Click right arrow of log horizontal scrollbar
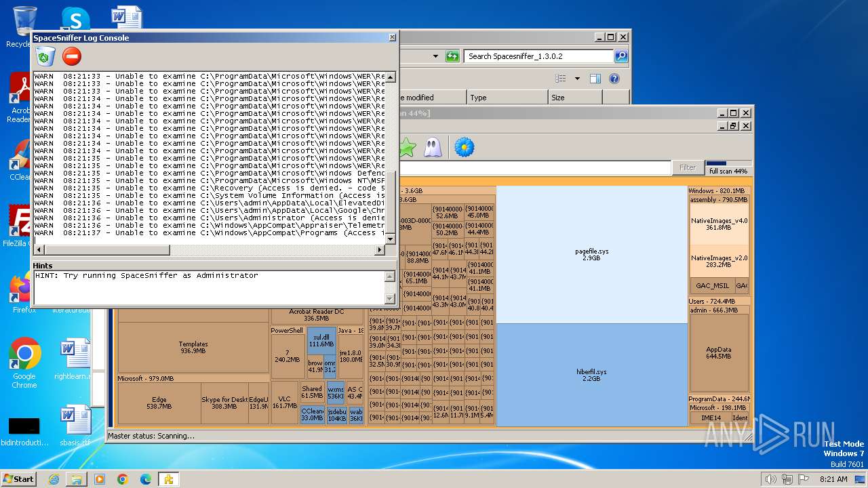868x488 pixels. (x=380, y=250)
